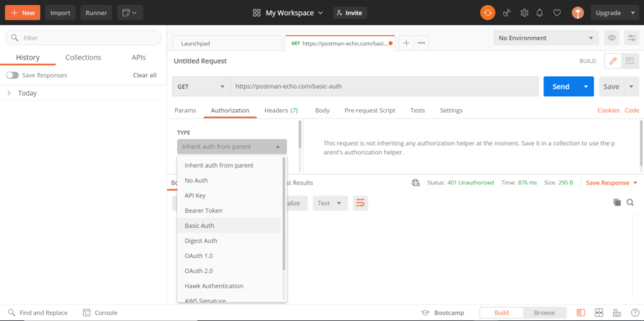Open the notifications bell icon
This screenshot has height=321, width=644.
point(540,13)
